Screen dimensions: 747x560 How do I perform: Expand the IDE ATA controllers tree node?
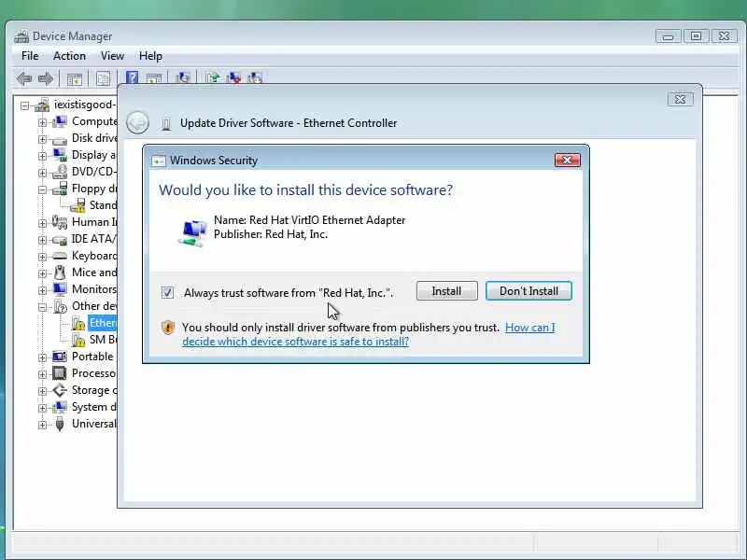[42, 240]
